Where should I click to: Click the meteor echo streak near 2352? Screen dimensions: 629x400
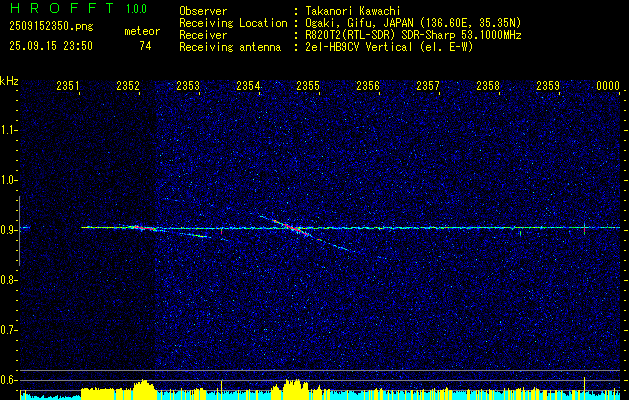(x=144, y=228)
